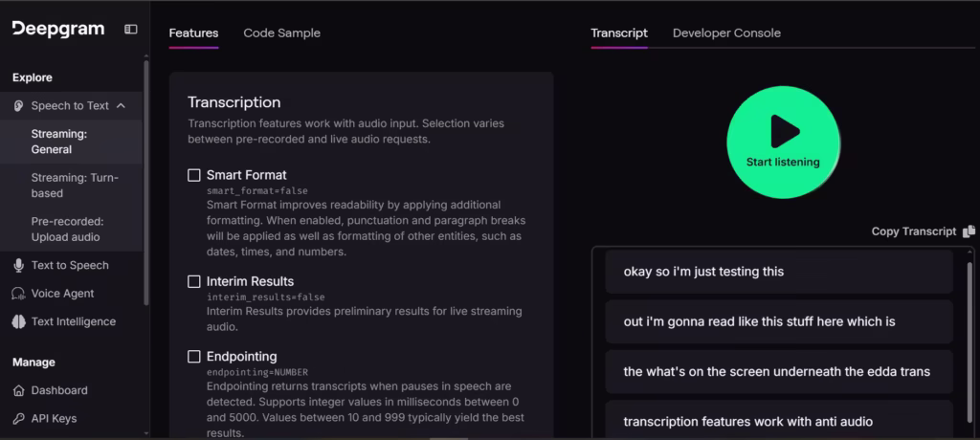Collapse the Speech to Text chevron

(x=122, y=105)
